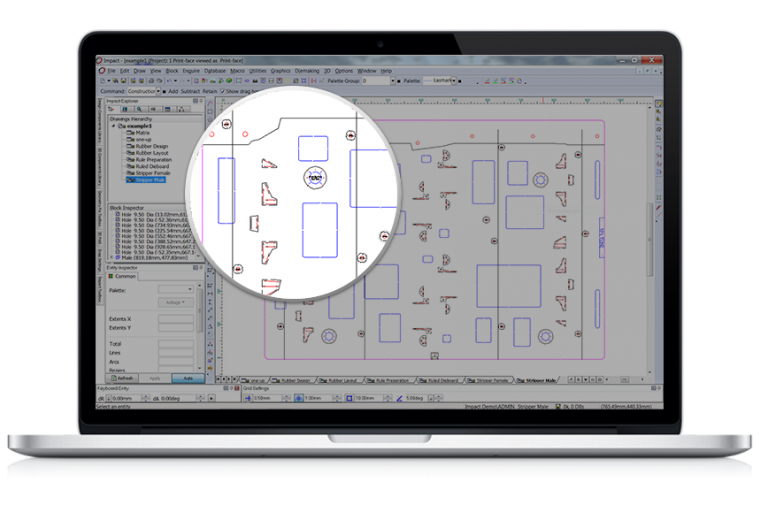
Task: Open the Draw menu
Action: coord(140,71)
